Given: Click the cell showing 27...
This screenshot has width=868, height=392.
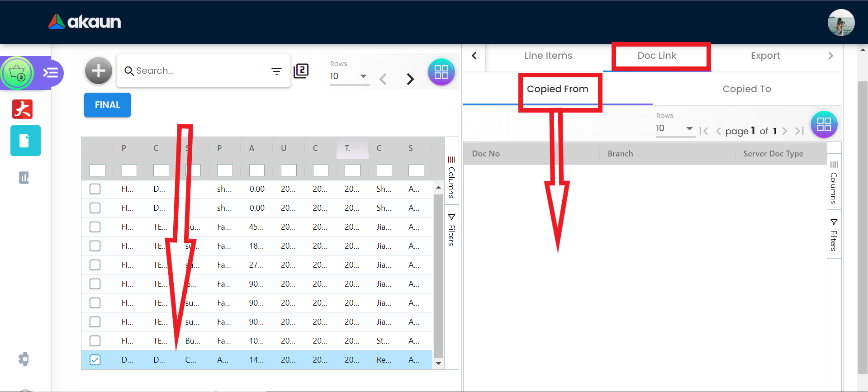Looking at the screenshot, I should [256, 265].
